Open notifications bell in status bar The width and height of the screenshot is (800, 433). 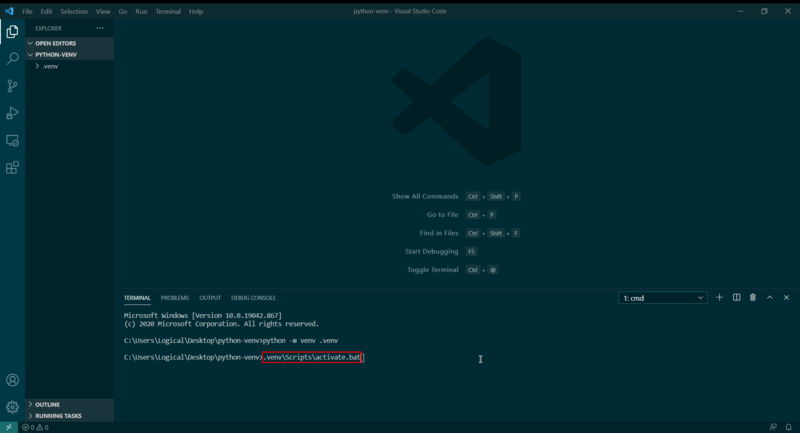tap(789, 427)
